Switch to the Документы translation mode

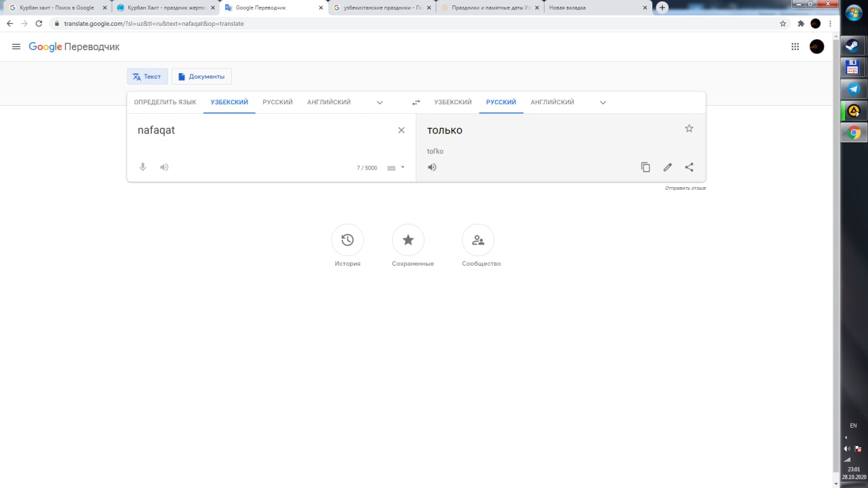[201, 77]
